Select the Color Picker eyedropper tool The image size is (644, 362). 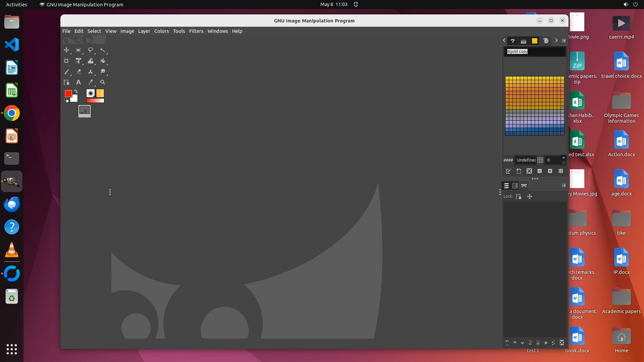(90, 82)
